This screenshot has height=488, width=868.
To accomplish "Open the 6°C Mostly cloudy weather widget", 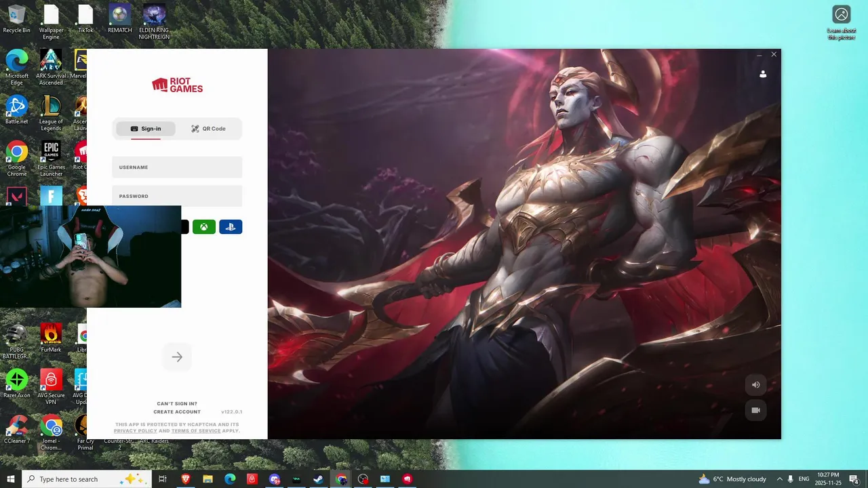I will click(732, 479).
